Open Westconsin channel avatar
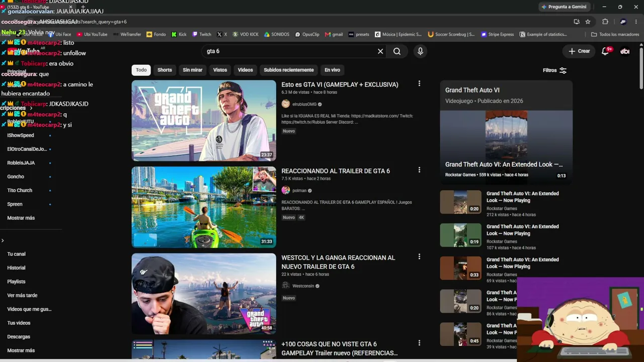This screenshot has height=362, width=644. click(x=286, y=286)
